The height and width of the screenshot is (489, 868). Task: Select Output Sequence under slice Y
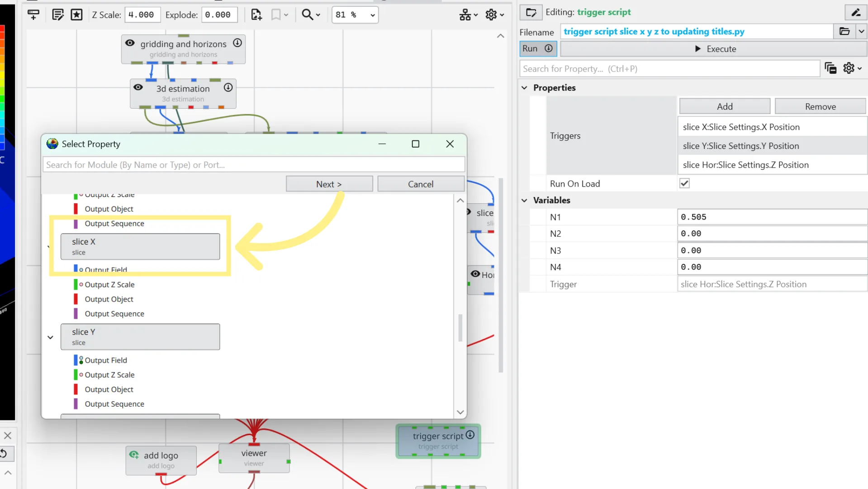coord(114,404)
